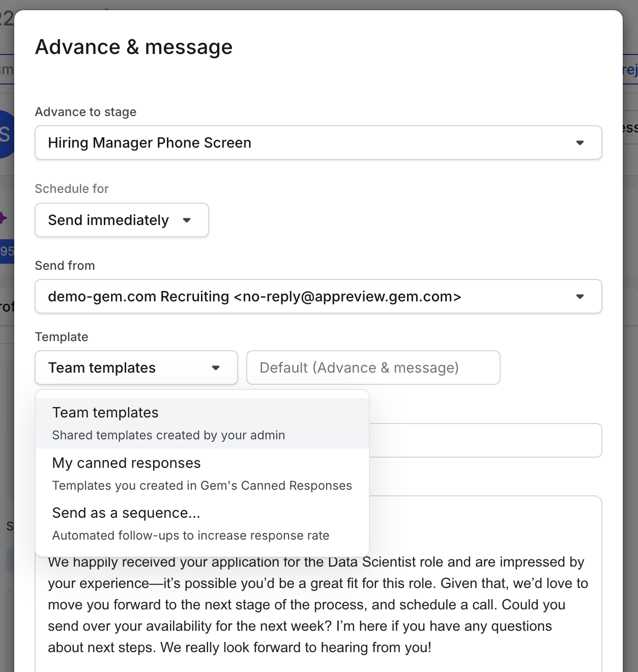The height and width of the screenshot is (672, 638).
Task: Choose My canned responses from the list
Action: tap(202, 473)
